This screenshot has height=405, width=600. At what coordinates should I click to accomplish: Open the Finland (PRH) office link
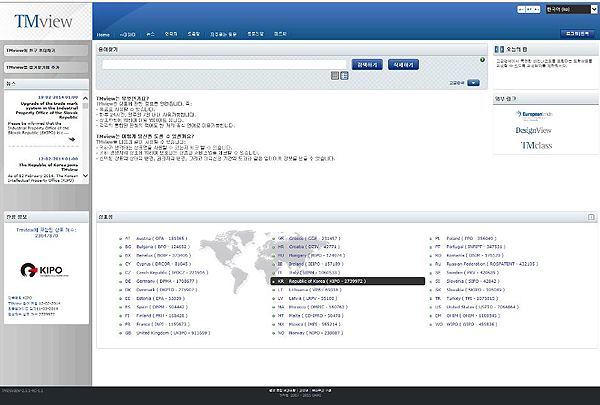162,316
